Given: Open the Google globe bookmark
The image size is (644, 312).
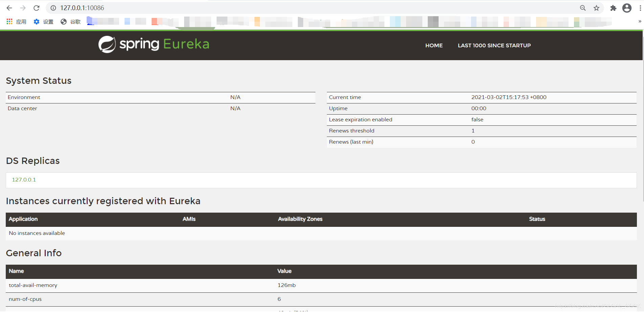Looking at the screenshot, I should click(x=64, y=22).
